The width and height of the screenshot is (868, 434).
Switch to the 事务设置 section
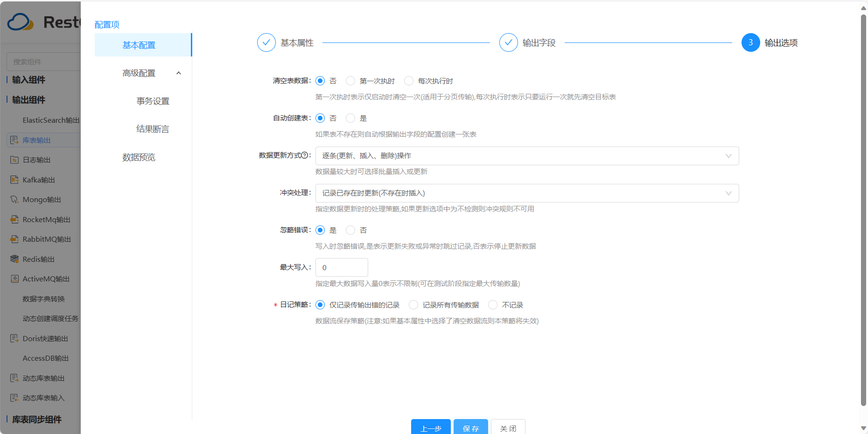[x=153, y=101]
